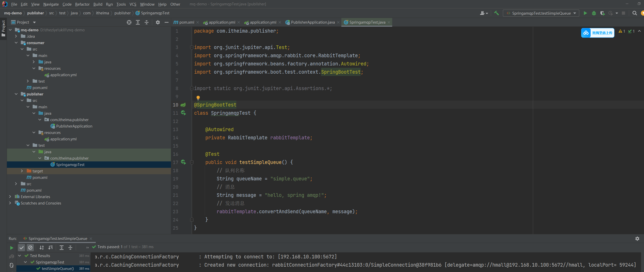Expand the .idea folder
644x272 pixels.
16,36
